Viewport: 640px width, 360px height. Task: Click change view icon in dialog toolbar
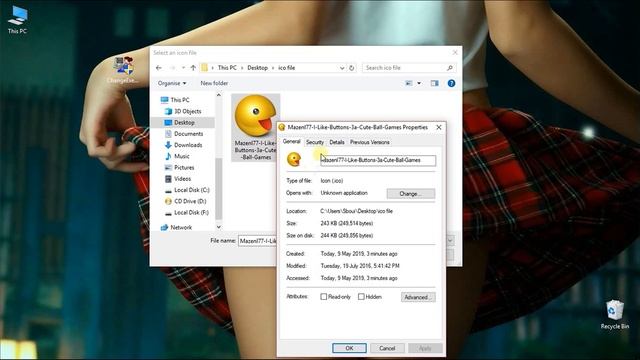tap(409, 83)
